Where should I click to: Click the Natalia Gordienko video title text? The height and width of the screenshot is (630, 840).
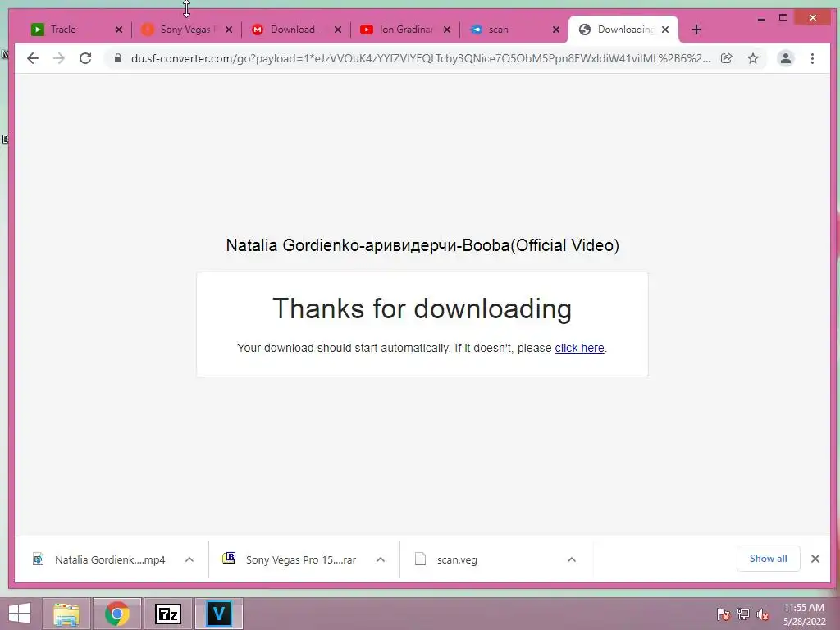pyautogui.click(x=422, y=245)
